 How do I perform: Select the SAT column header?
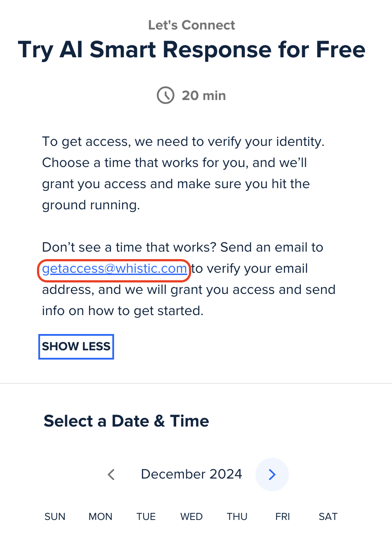click(x=328, y=516)
